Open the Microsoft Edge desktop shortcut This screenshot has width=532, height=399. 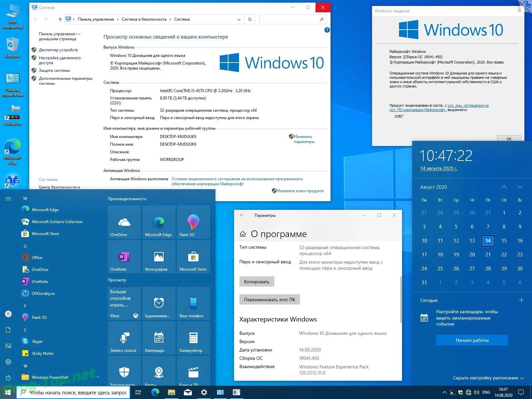pyautogui.click(x=12, y=152)
